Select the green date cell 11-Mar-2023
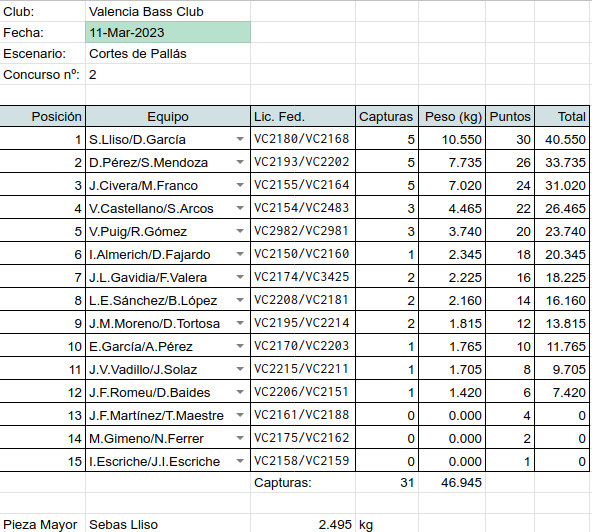This screenshot has width=592, height=532. 168,32
